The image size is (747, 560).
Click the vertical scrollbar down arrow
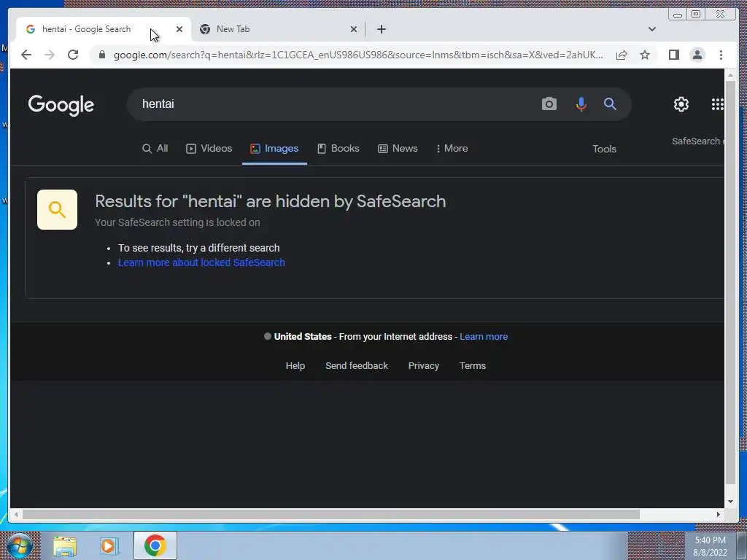click(730, 502)
